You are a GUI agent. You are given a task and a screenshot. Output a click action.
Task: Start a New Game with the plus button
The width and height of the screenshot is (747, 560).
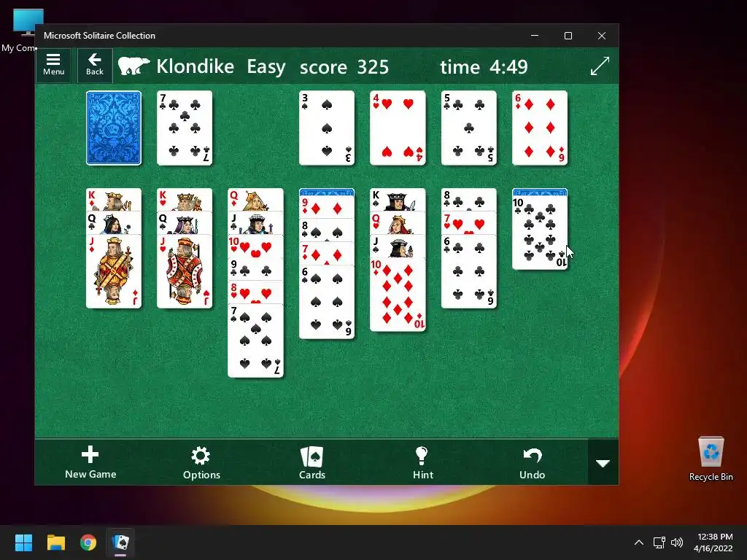click(90, 462)
